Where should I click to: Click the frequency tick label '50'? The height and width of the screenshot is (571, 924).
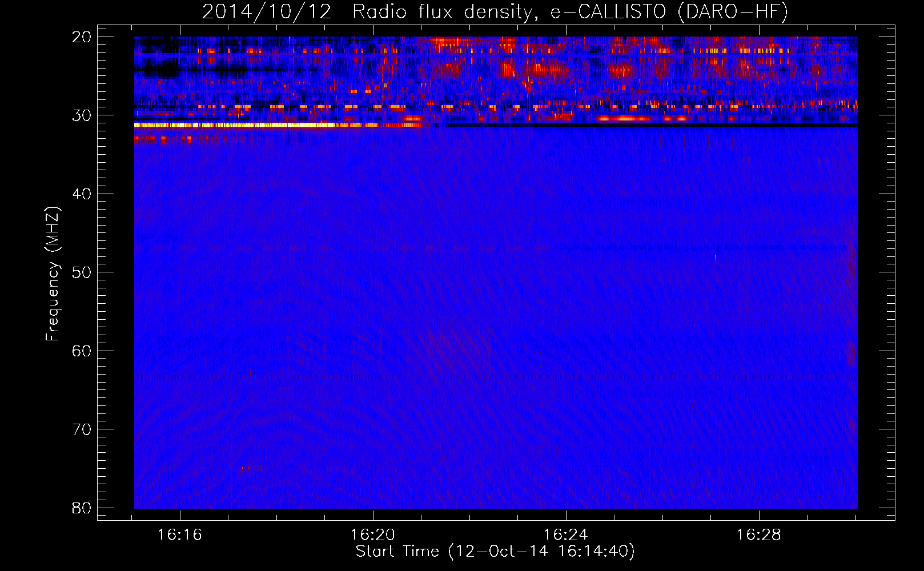tap(82, 272)
